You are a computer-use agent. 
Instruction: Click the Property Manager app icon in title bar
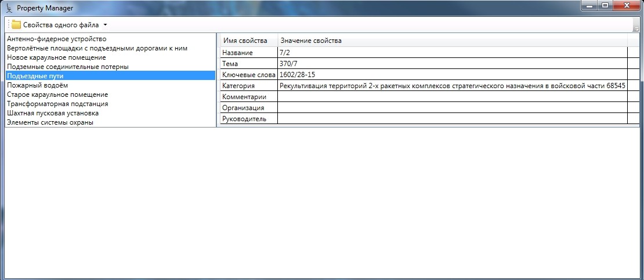coord(10,8)
